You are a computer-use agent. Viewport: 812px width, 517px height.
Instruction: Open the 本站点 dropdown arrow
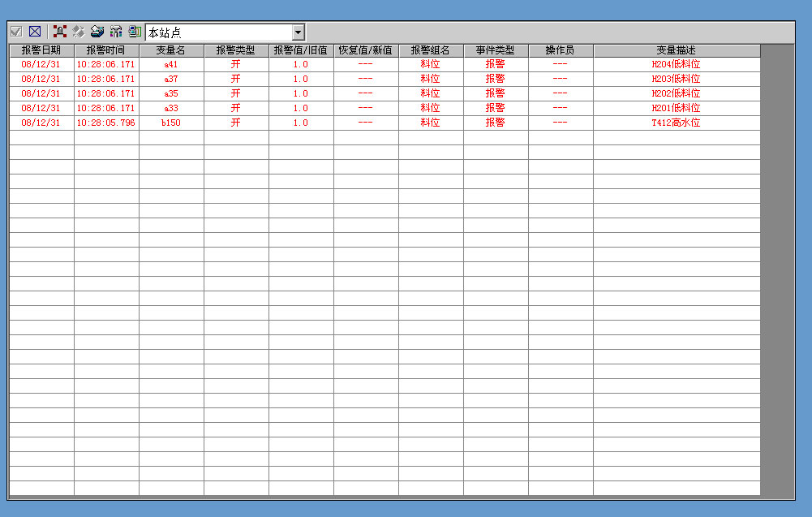coord(298,32)
